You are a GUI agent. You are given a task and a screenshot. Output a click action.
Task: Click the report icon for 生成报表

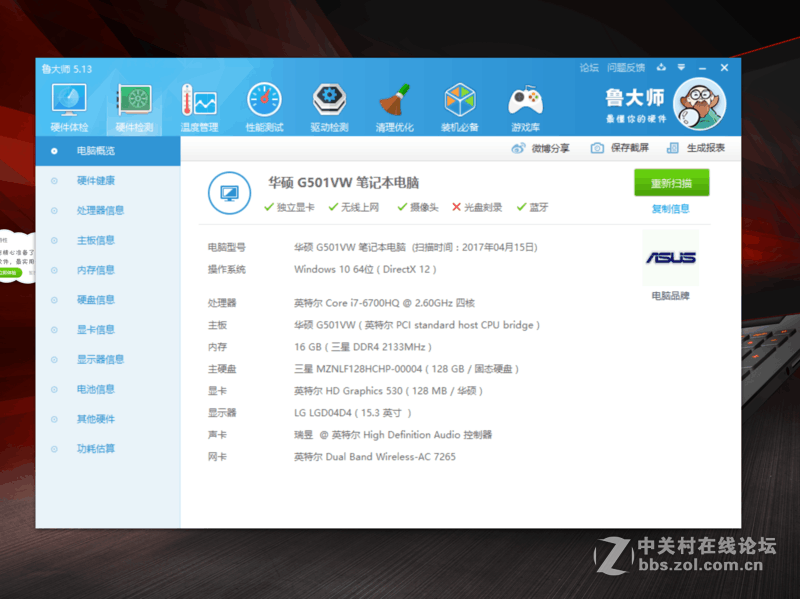coord(673,148)
